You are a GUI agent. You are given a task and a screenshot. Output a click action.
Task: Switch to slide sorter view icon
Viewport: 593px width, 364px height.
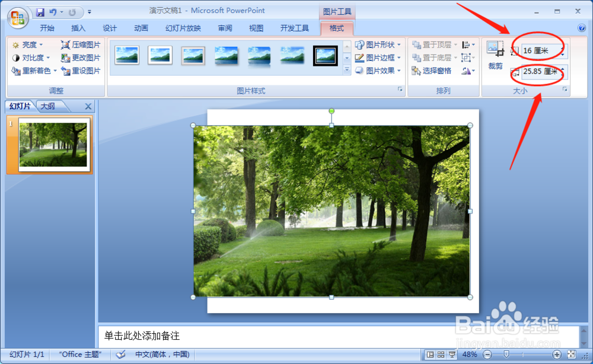coord(441,355)
